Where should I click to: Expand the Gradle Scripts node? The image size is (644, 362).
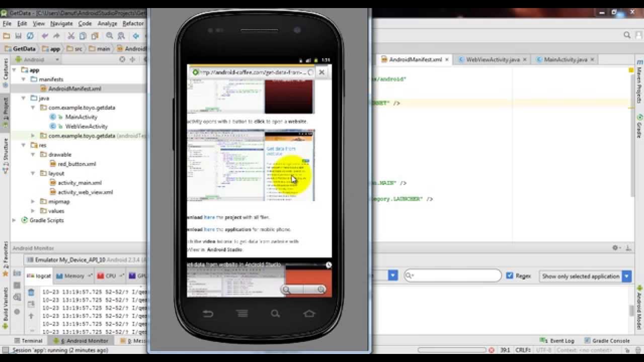(x=14, y=220)
